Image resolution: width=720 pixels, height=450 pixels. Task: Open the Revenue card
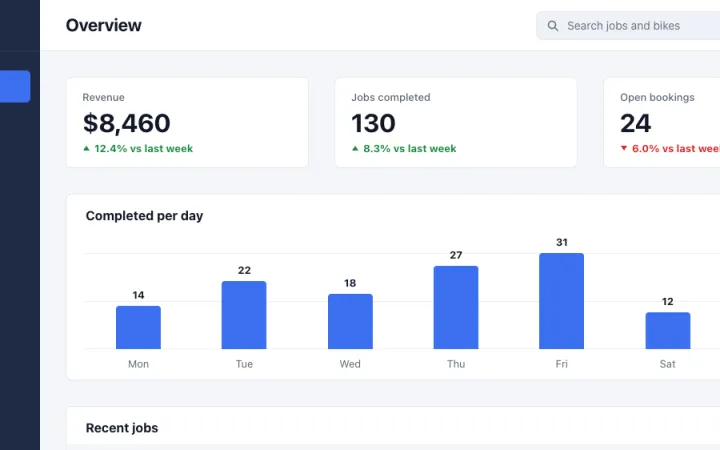point(187,123)
